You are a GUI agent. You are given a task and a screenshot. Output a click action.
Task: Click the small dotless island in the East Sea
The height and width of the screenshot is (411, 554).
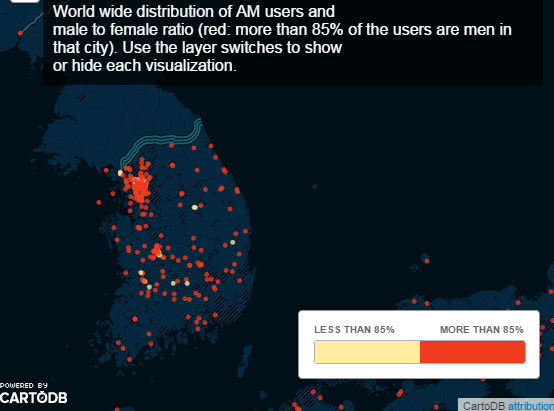point(314,186)
